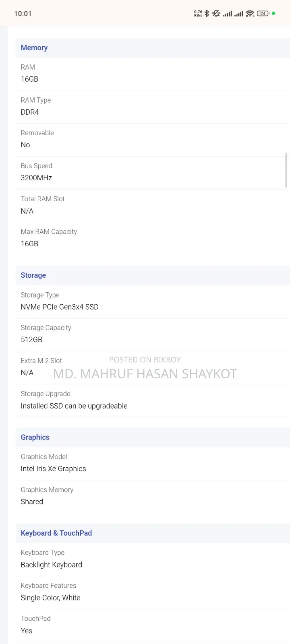Tap the muted bell notification icon
The width and height of the screenshot is (290, 644).
coord(216,14)
